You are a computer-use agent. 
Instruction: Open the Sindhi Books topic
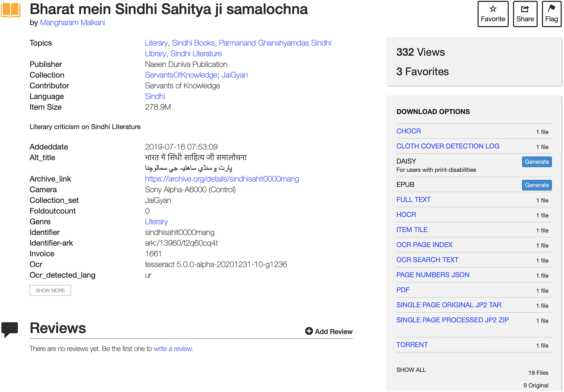[193, 43]
